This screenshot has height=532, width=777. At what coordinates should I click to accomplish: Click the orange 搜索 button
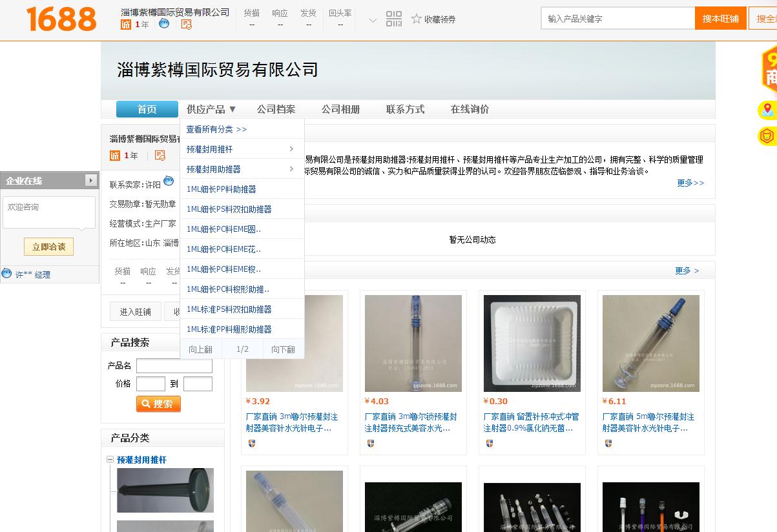(158, 404)
